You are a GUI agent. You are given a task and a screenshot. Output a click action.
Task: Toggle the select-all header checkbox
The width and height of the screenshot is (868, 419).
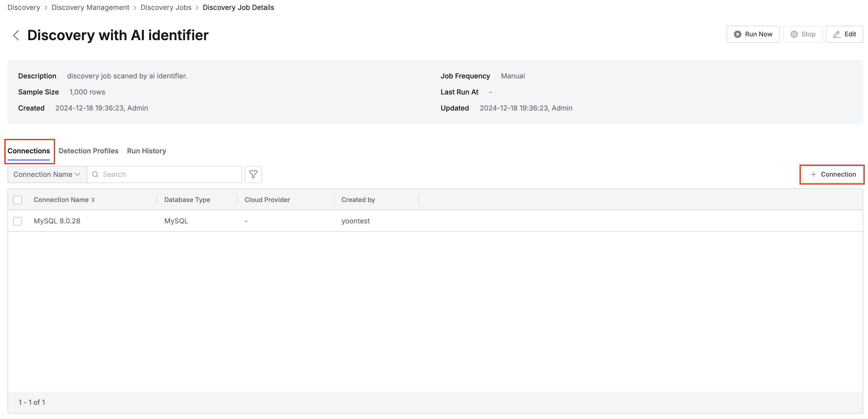pos(17,200)
